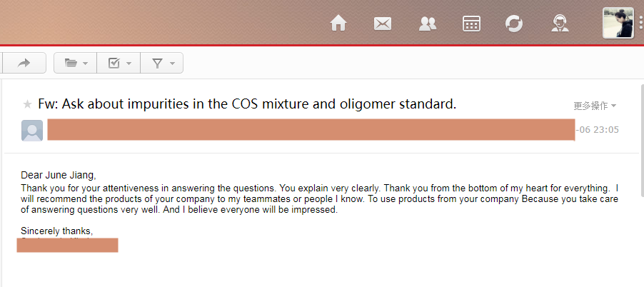Click the email subject title text
Screen dimensions: 644x287
coord(247,104)
